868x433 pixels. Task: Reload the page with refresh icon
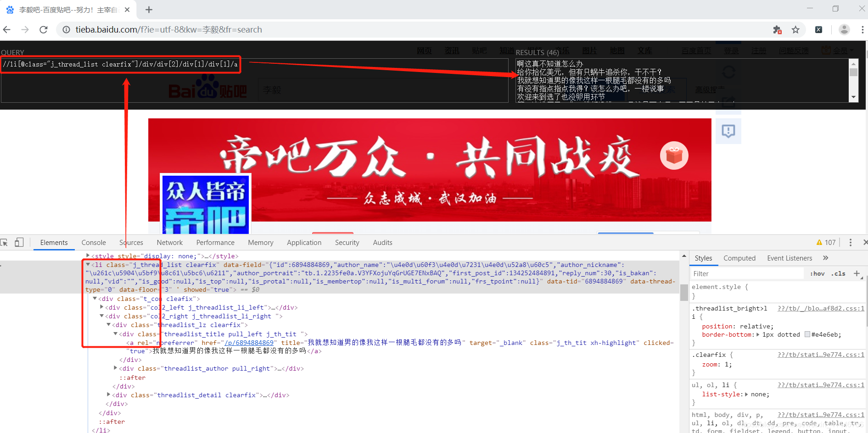click(x=44, y=30)
